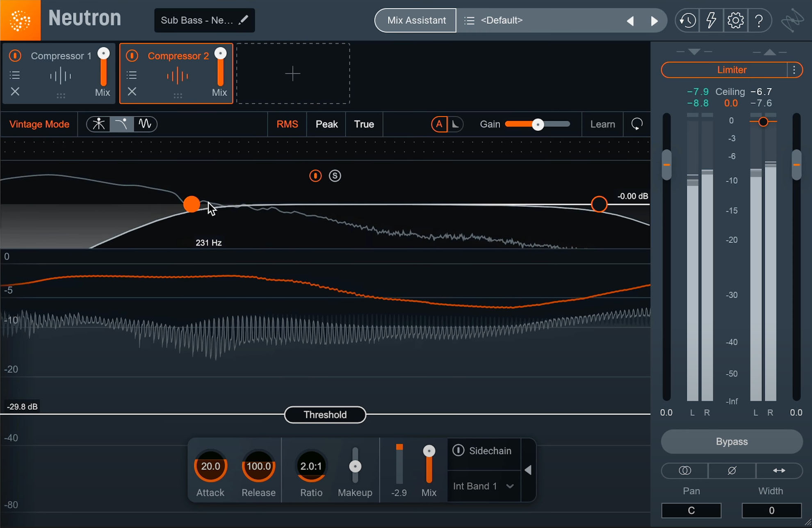Select the first detection filter star icon

tap(98, 124)
